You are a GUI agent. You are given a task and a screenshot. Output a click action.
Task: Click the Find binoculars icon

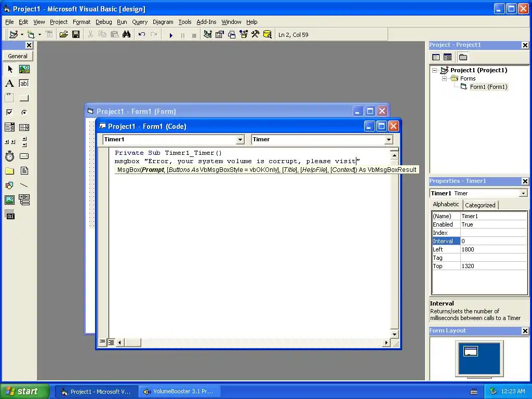127,35
